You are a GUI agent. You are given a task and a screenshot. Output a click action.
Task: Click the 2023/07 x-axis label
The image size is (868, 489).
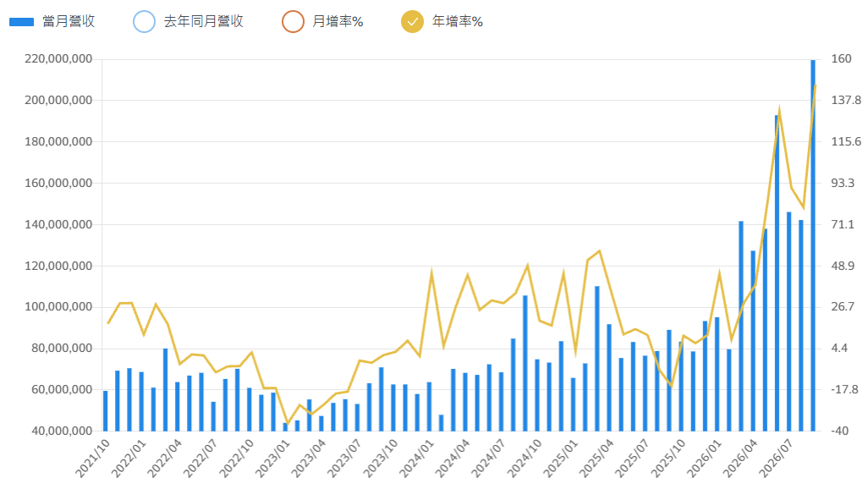(x=345, y=459)
